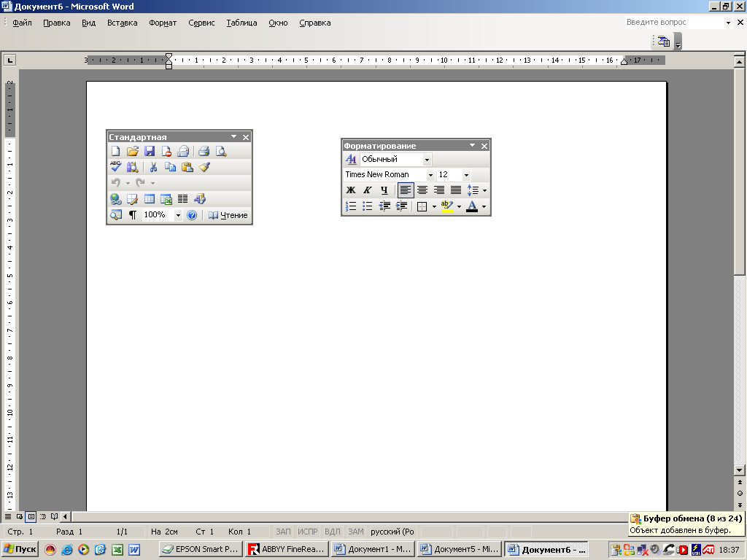The width and height of the screenshot is (747, 560).
Task: Open the Document Map icon
Action: [116, 215]
